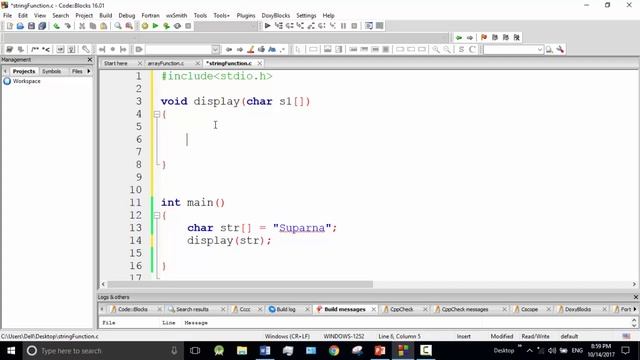
Task: Click the Jump forward arrow icon
Action: pos(470,37)
